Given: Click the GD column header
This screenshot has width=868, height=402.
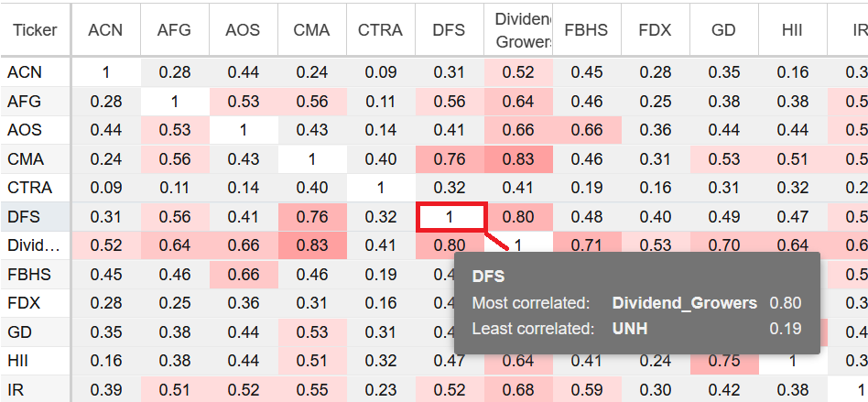Looking at the screenshot, I should tap(723, 29).
